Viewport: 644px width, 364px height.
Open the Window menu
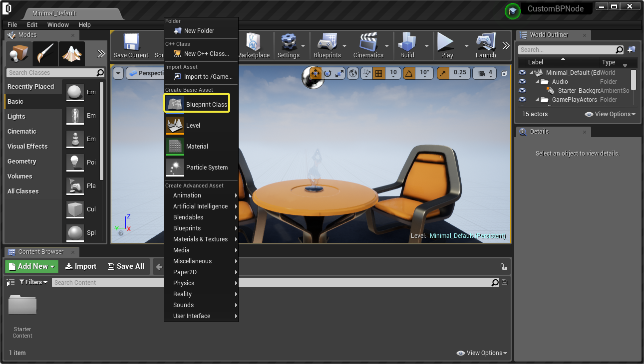[58, 25]
